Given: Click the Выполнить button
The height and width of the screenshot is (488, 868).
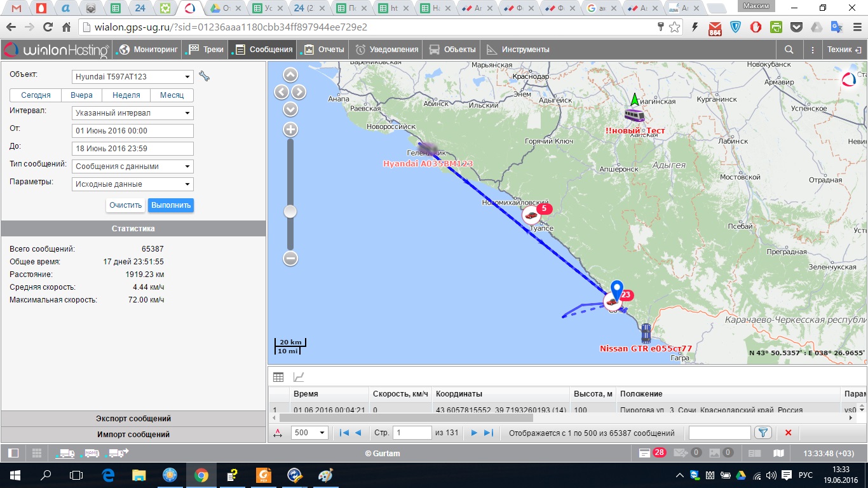Looking at the screenshot, I should pos(170,205).
